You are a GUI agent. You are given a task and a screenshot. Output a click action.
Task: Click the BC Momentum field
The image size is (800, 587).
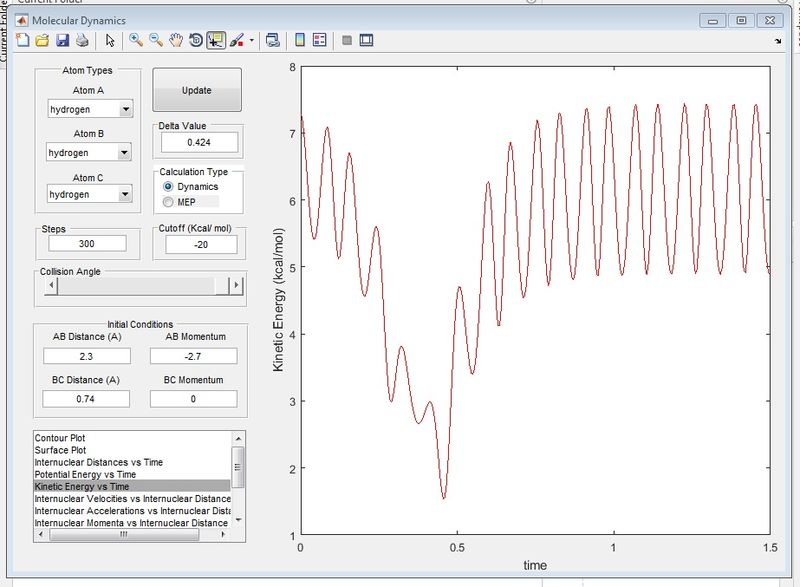pos(193,399)
